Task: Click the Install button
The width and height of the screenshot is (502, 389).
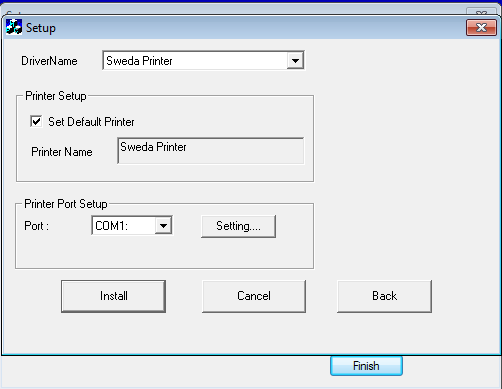Action: click(113, 296)
